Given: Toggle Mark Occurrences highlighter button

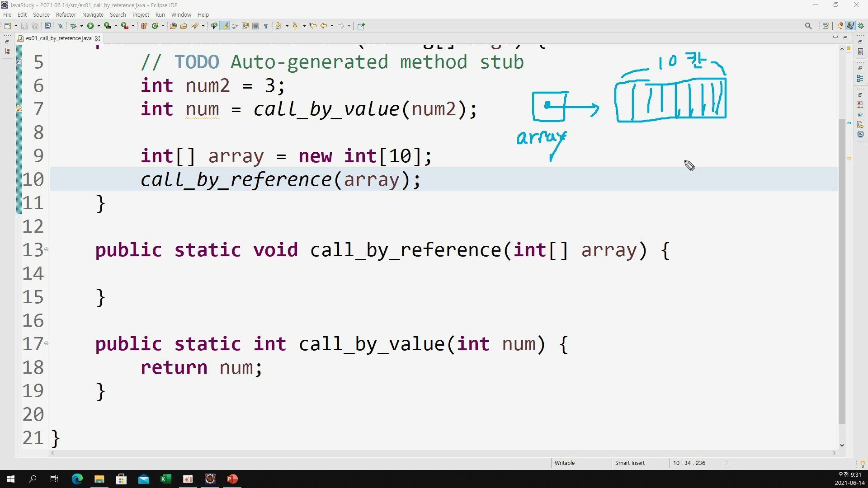Looking at the screenshot, I should coord(225,26).
